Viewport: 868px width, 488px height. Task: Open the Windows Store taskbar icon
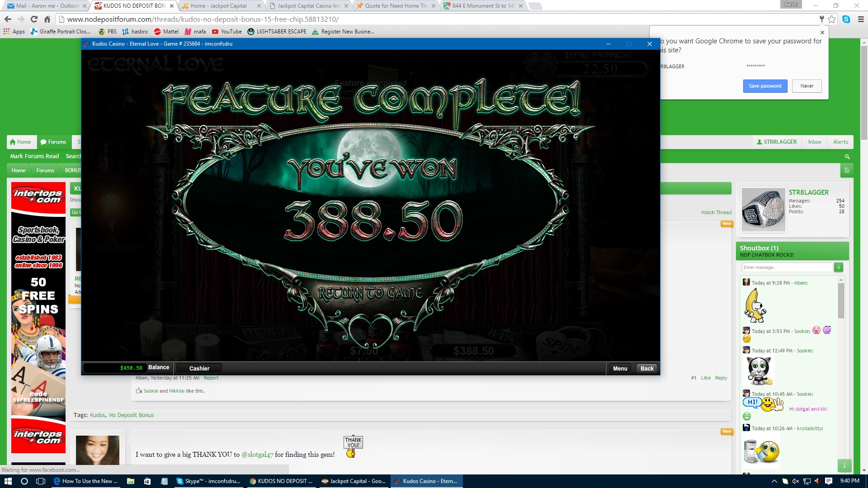coord(147,481)
